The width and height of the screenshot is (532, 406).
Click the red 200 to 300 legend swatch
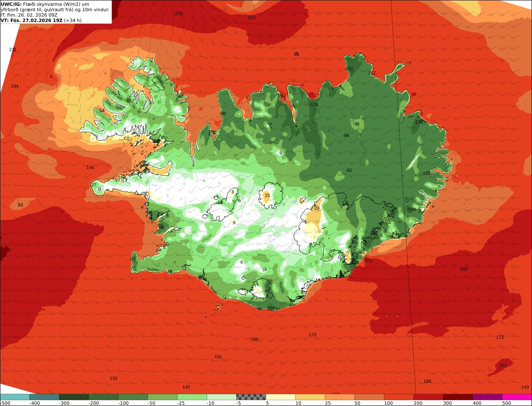pos(428,397)
